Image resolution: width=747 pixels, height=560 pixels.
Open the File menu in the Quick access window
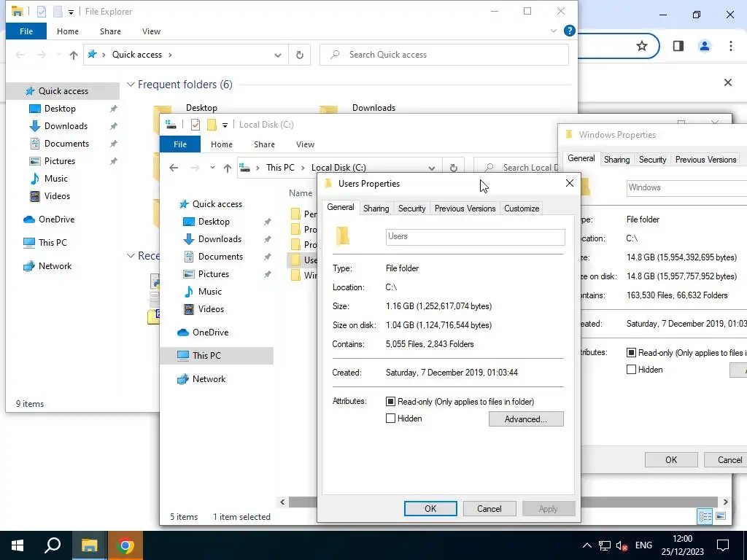coord(26,31)
